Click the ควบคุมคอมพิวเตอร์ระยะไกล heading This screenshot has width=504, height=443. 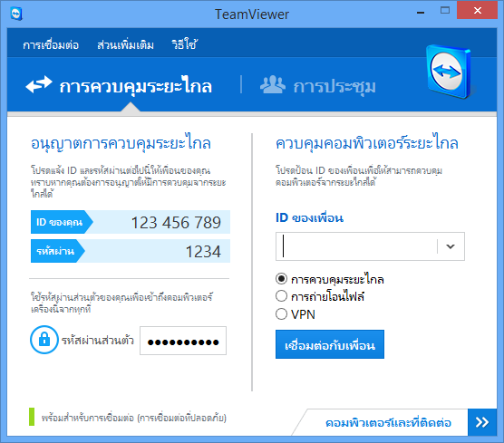(367, 142)
